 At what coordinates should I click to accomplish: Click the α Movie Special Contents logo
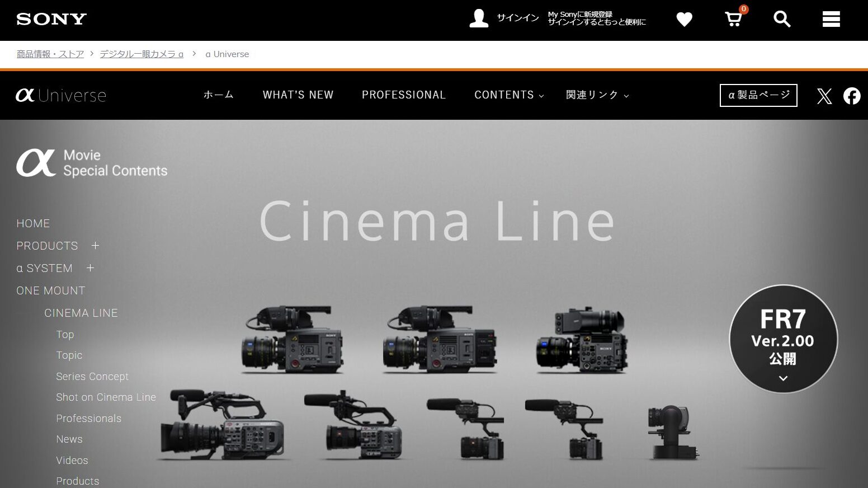click(92, 163)
